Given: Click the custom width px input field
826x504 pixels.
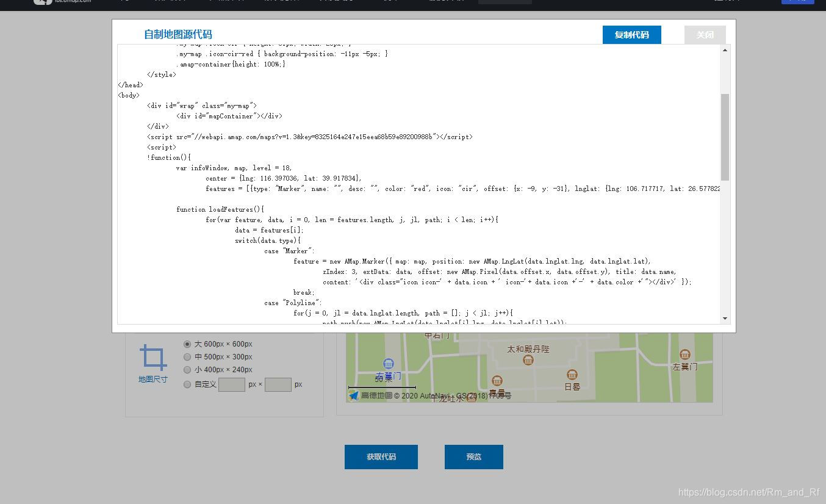Looking at the screenshot, I should pyautogui.click(x=232, y=384).
